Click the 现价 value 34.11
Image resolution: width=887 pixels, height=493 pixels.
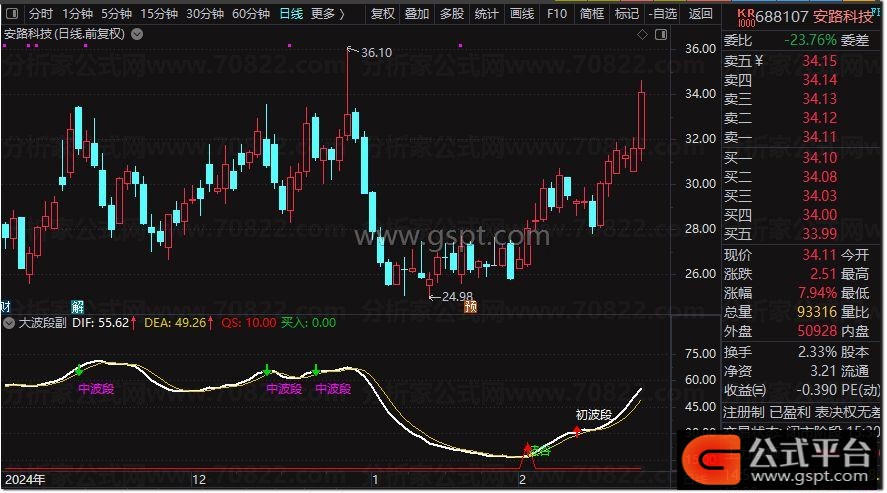click(820, 255)
